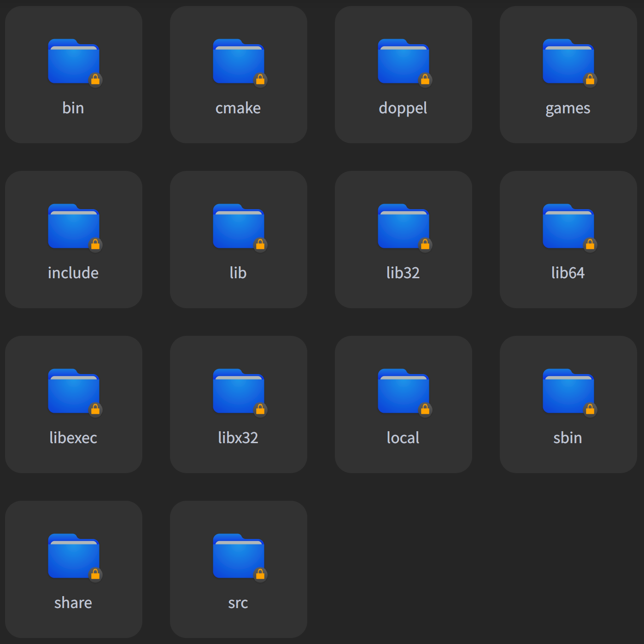The height and width of the screenshot is (644, 644).
Task: Click the lock badge on the local folder
Action: click(425, 410)
